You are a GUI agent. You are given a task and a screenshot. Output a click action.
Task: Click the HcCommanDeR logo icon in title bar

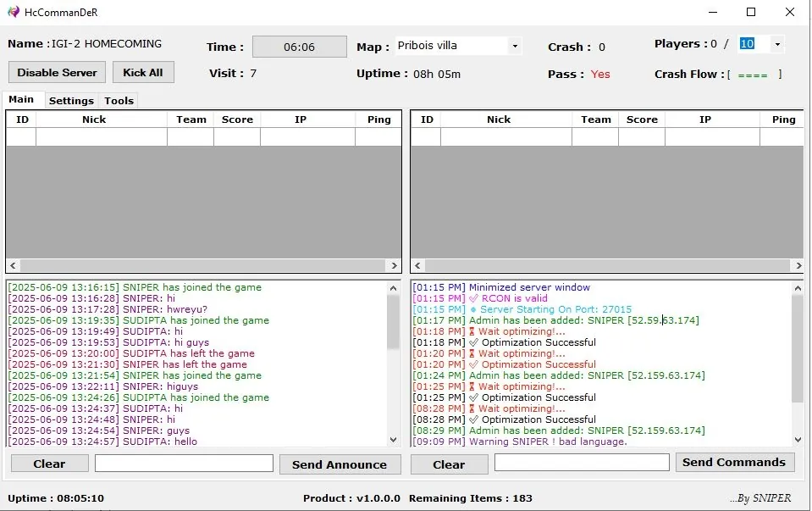tap(12, 12)
